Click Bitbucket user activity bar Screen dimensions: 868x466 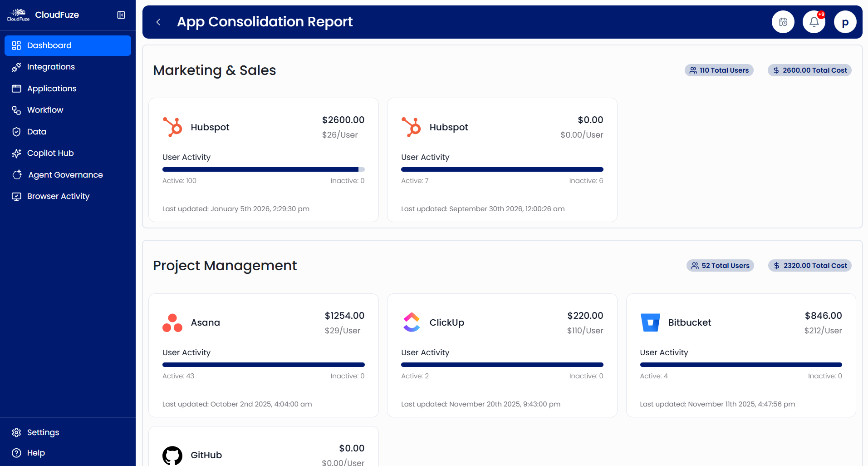pyautogui.click(x=741, y=365)
